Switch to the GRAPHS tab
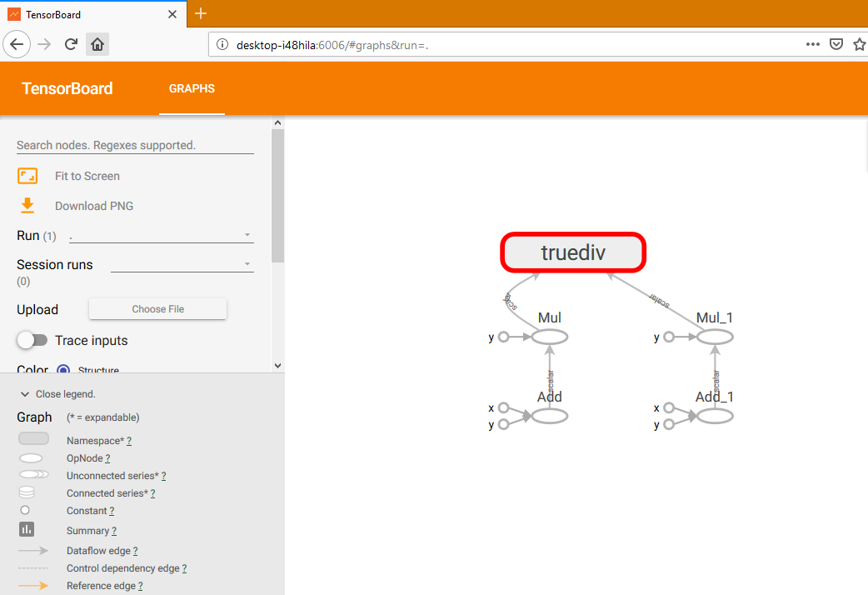The height and width of the screenshot is (595, 868). click(x=192, y=88)
